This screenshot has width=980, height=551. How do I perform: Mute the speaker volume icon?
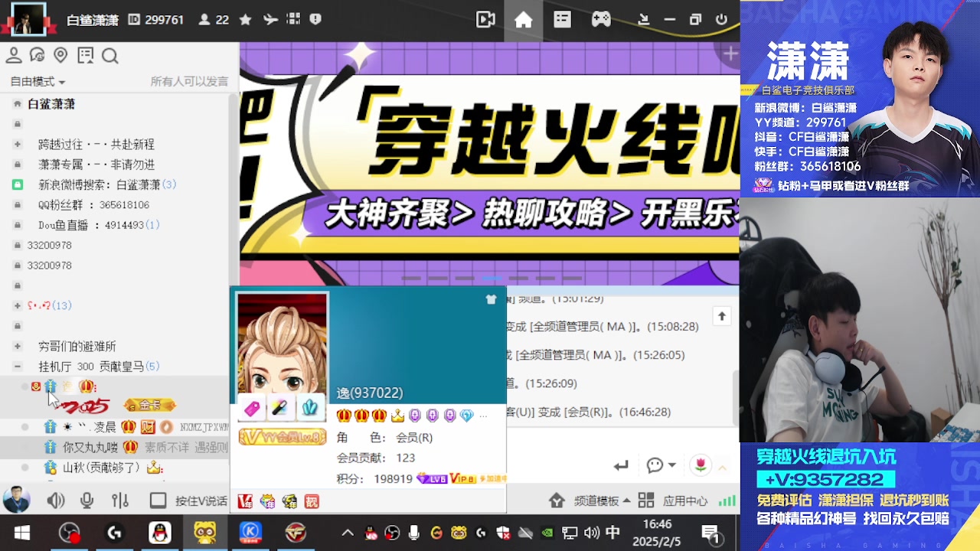56,501
